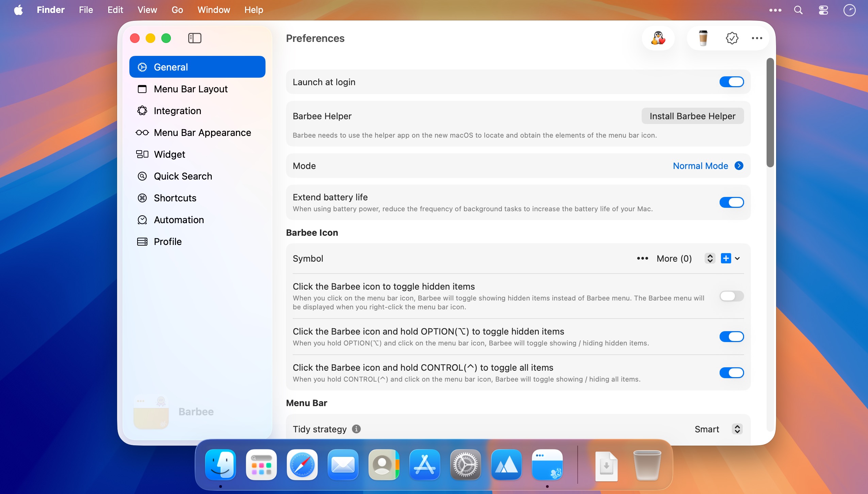Open Mail from the Dock

tap(343, 465)
